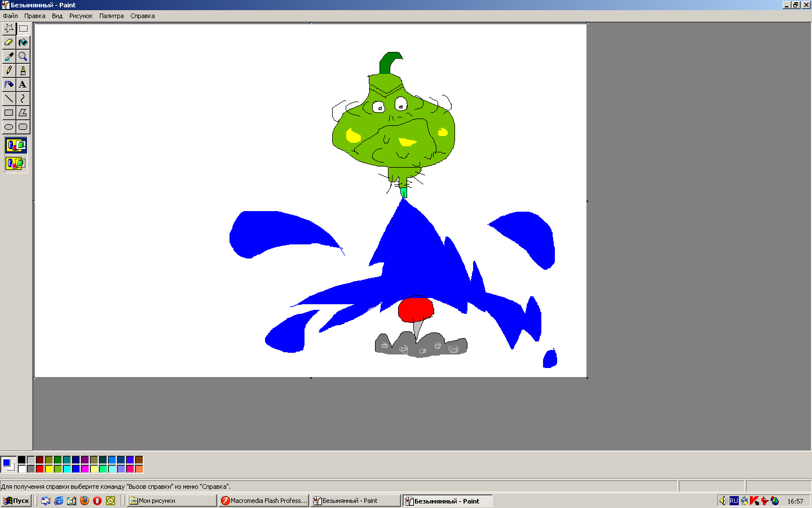Select the Polygon shape tool

point(23,113)
